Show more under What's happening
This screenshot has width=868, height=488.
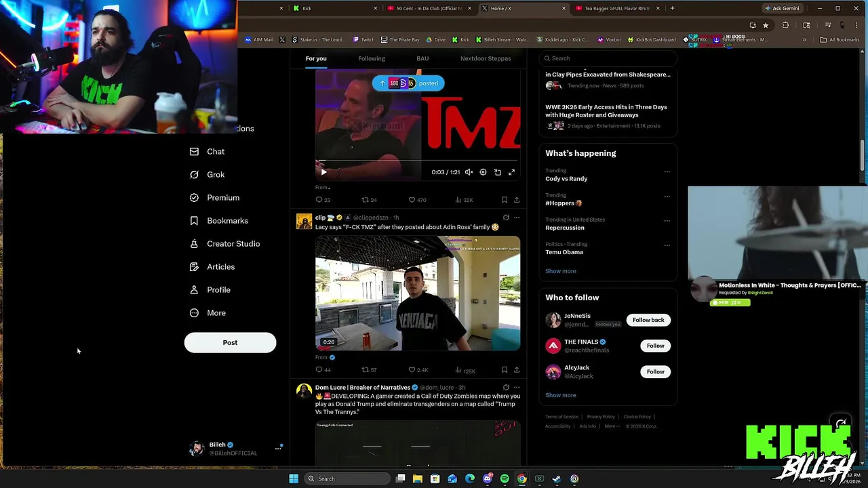(x=561, y=271)
